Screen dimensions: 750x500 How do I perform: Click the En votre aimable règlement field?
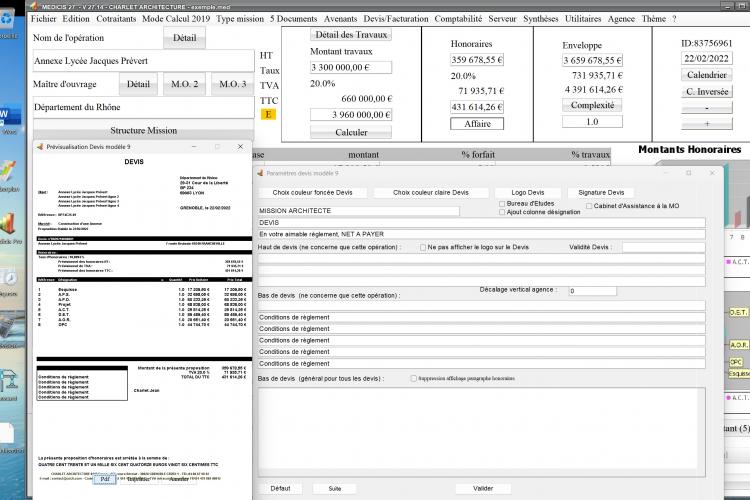tap(482, 234)
